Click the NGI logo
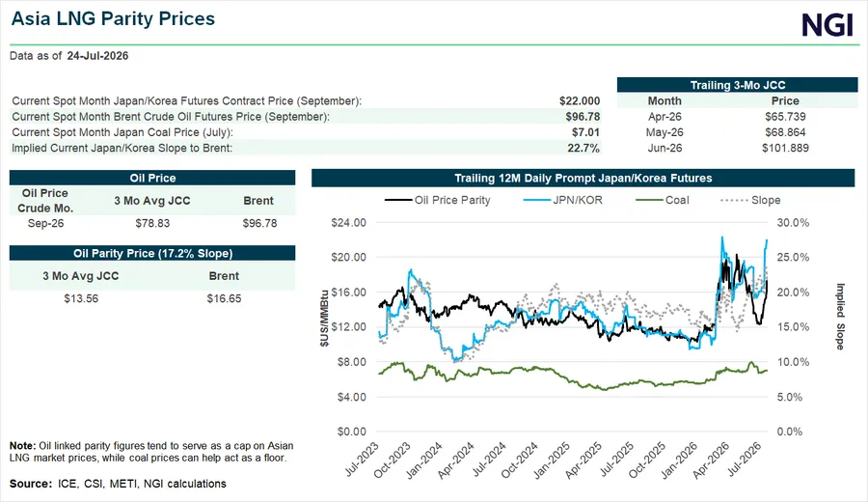The image size is (868, 502). tap(827, 25)
